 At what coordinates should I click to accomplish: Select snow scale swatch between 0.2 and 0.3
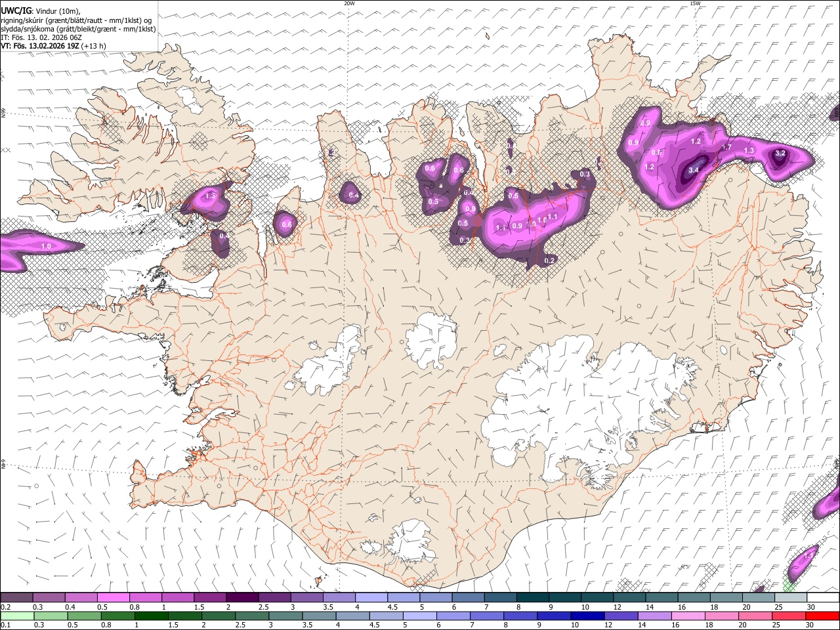pos(16,597)
